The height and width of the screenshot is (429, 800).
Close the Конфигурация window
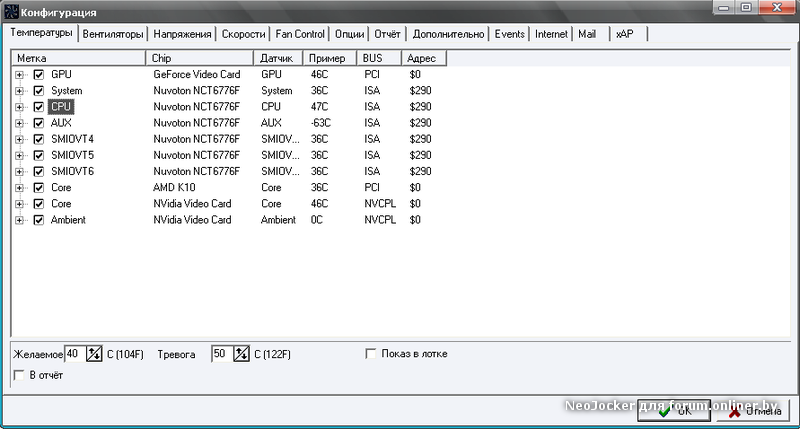[777, 8]
